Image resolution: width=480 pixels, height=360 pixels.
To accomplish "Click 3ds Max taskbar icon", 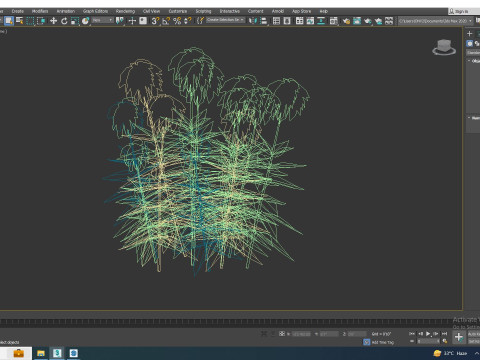I will 57,353.
